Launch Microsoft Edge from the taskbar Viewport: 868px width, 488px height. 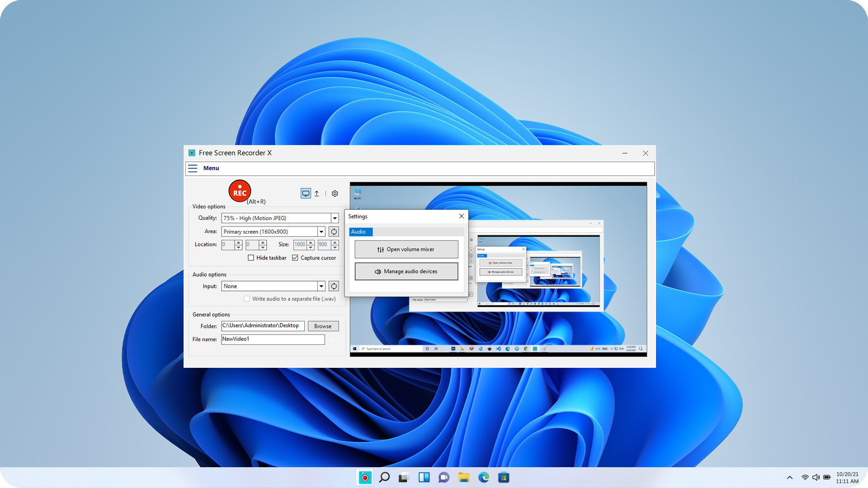tap(483, 477)
